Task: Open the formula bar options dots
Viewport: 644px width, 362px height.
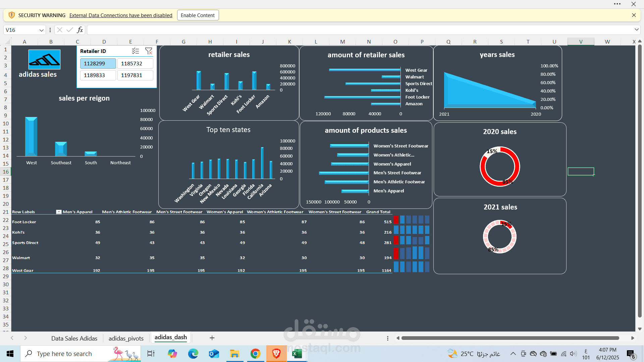Action: 50,30
